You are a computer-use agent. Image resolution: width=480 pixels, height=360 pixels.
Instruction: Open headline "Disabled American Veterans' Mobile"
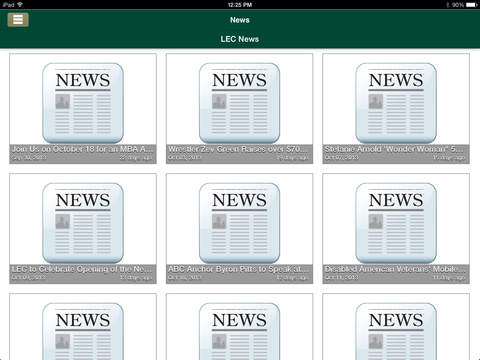(x=395, y=269)
